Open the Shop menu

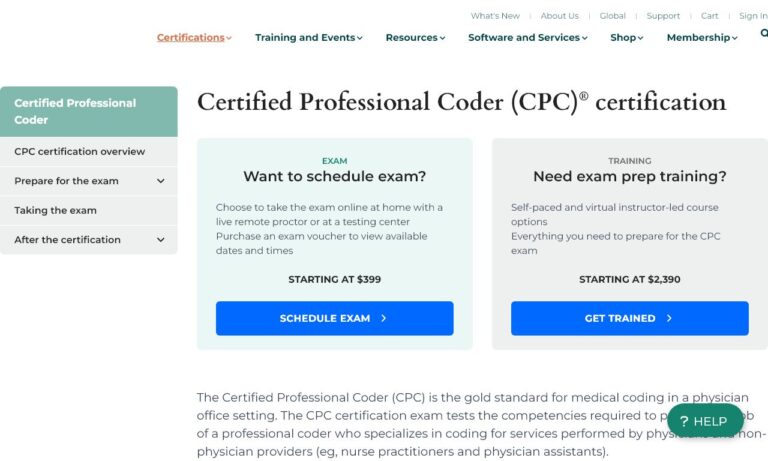point(626,38)
